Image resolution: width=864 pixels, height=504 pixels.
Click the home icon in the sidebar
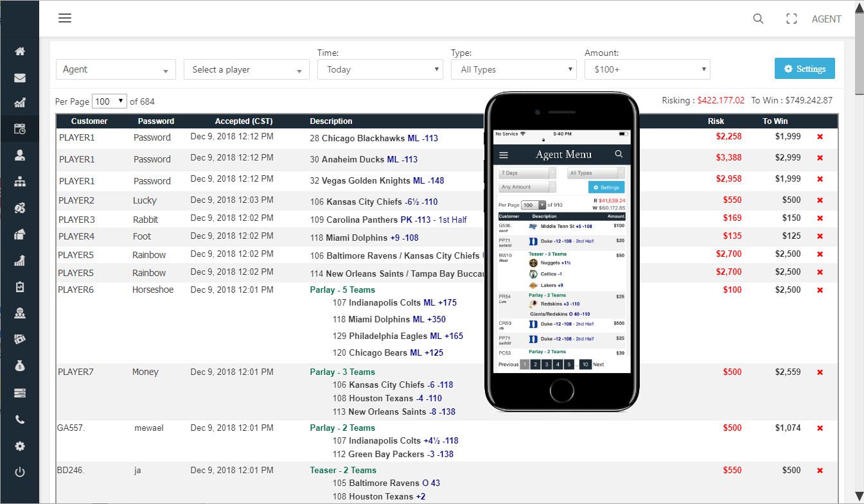(20, 51)
